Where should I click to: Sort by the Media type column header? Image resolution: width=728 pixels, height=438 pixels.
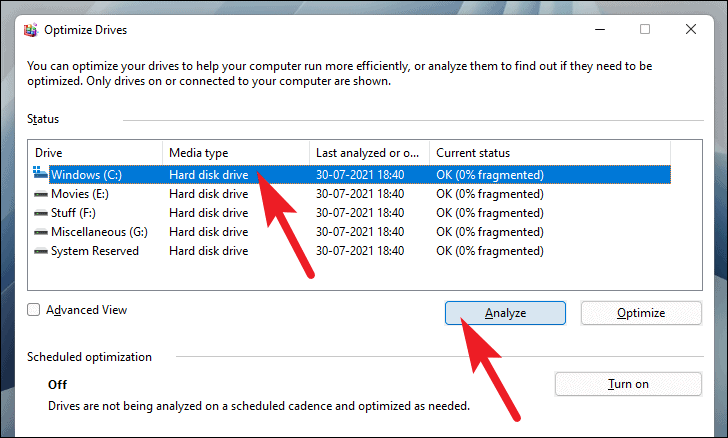(236, 153)
